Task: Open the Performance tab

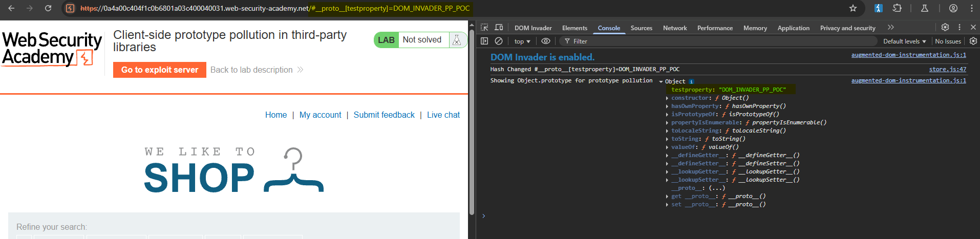Action: tap(715, 28)
